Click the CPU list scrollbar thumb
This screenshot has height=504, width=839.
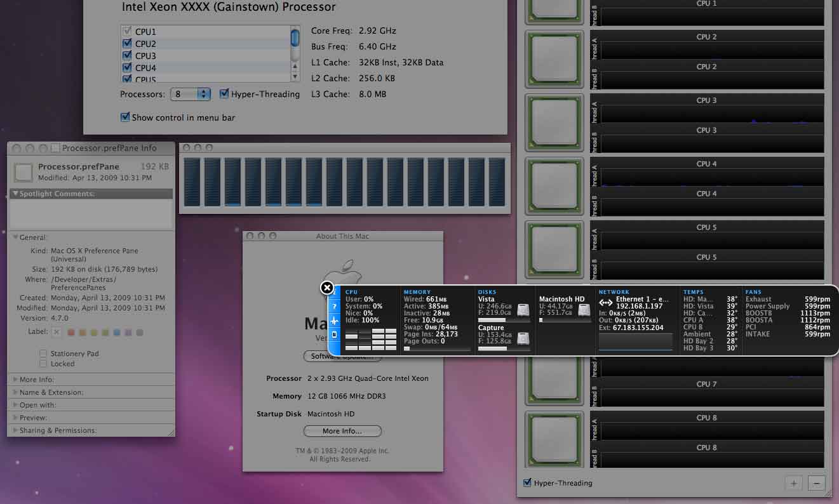tap(295, 37)
